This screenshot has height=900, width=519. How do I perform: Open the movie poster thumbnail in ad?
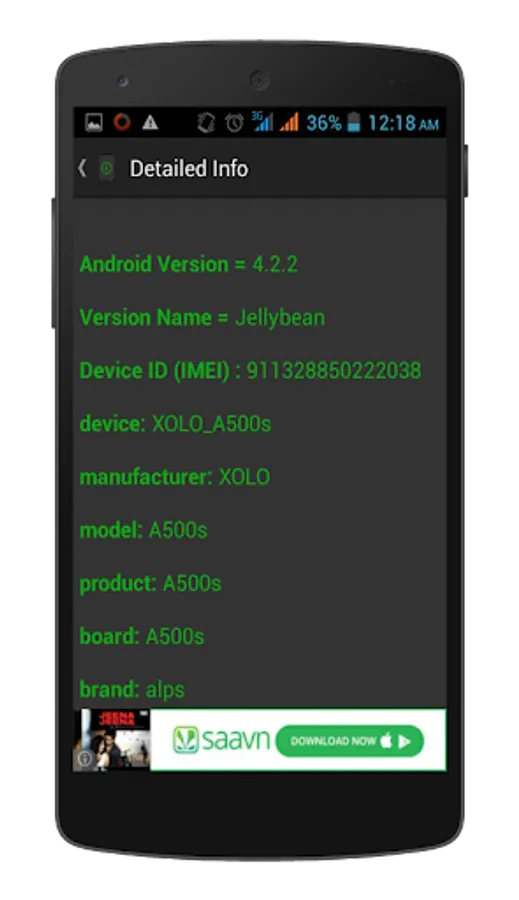(112, 740)
